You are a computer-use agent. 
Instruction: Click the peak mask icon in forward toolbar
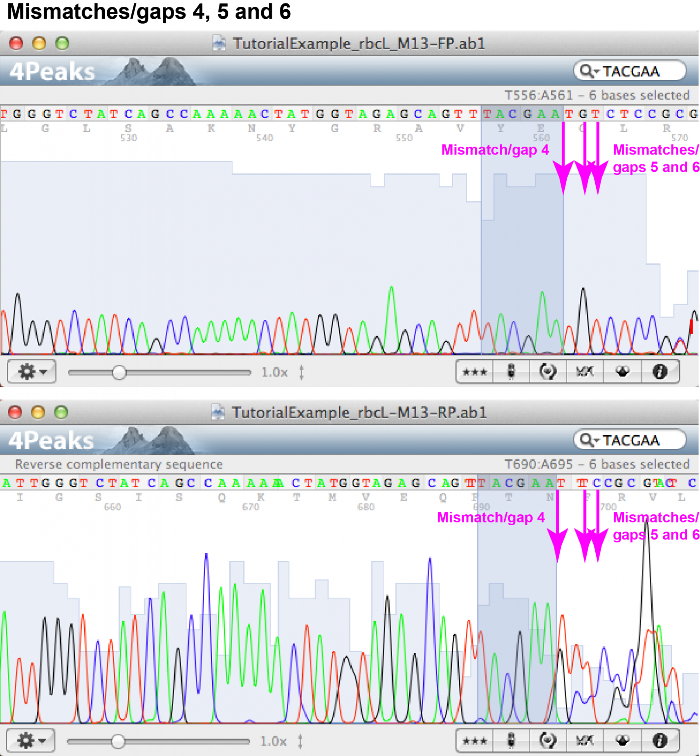(x=622, y=372)
